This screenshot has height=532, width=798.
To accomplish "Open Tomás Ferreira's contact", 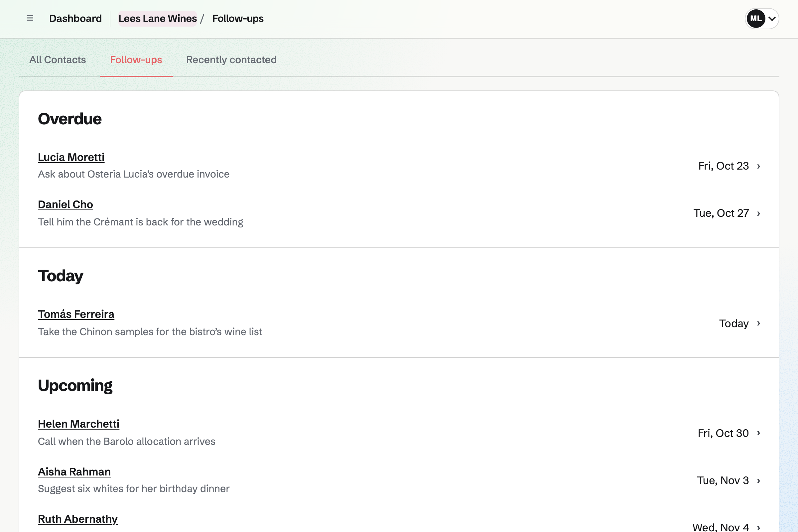I will [76, 314].
